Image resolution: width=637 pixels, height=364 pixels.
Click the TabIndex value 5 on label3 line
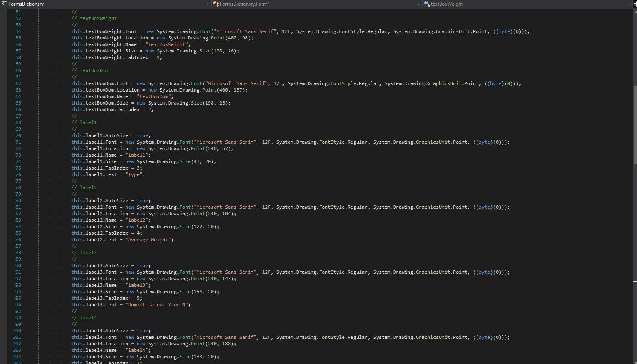139,298
